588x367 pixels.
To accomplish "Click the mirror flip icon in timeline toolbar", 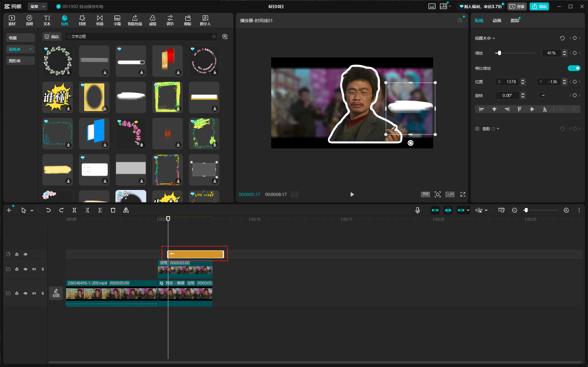I will (x=126, y=210).
